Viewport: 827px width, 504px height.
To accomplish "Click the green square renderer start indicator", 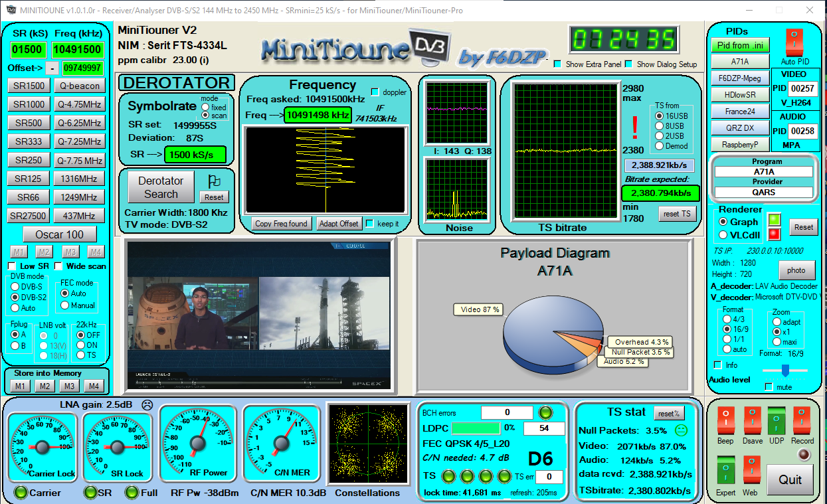I will [774, 219].
